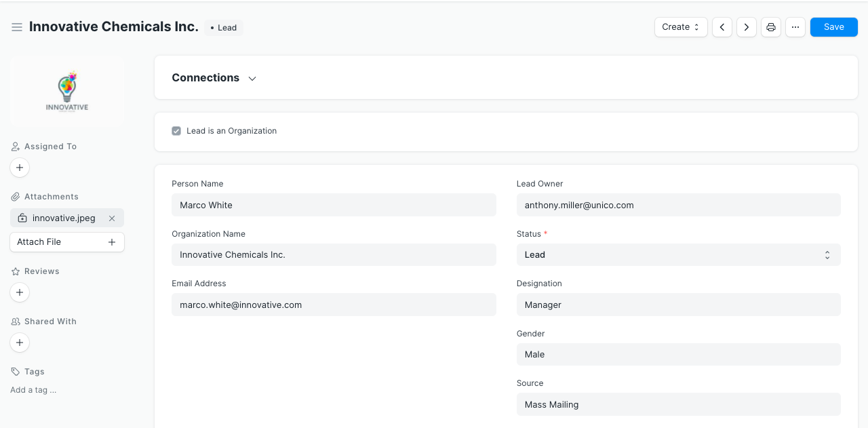868x428 pixels.
Task: Open the Status dropdown
Action: [x=678, y=255]
